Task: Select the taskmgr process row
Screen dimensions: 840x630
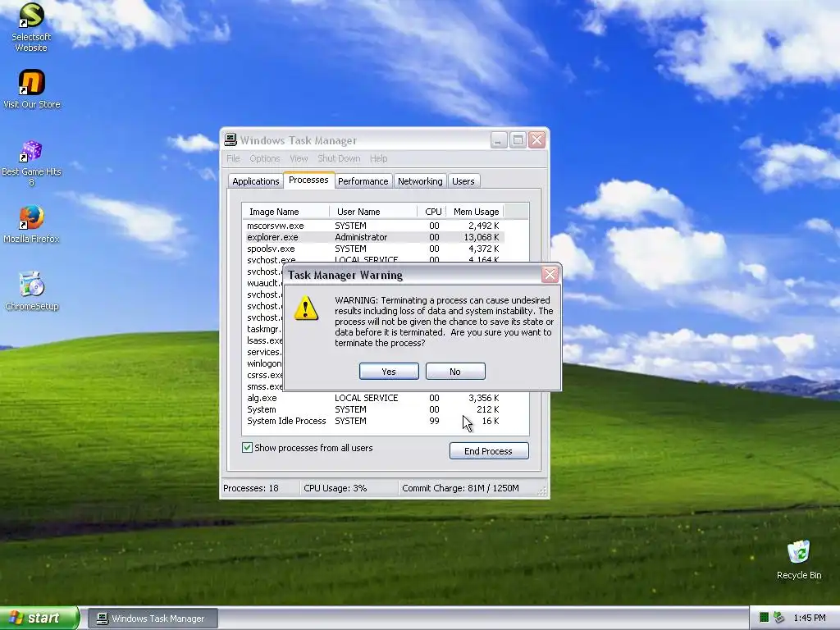Action: coord(263,329)
